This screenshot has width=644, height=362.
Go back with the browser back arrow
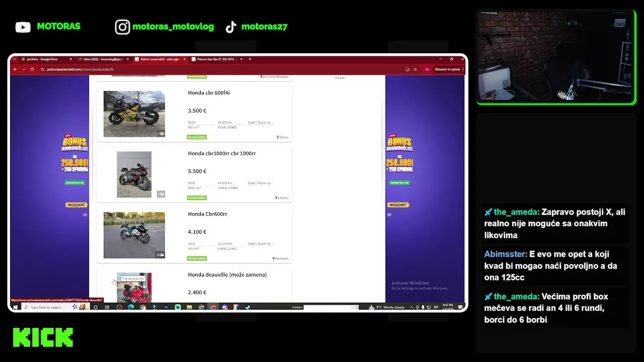pos(15,69)
